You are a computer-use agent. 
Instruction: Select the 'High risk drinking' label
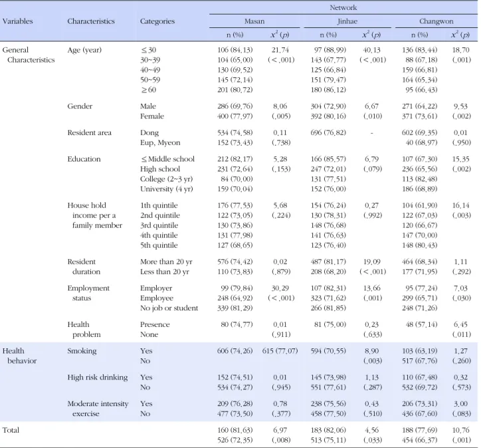[98, 378]
